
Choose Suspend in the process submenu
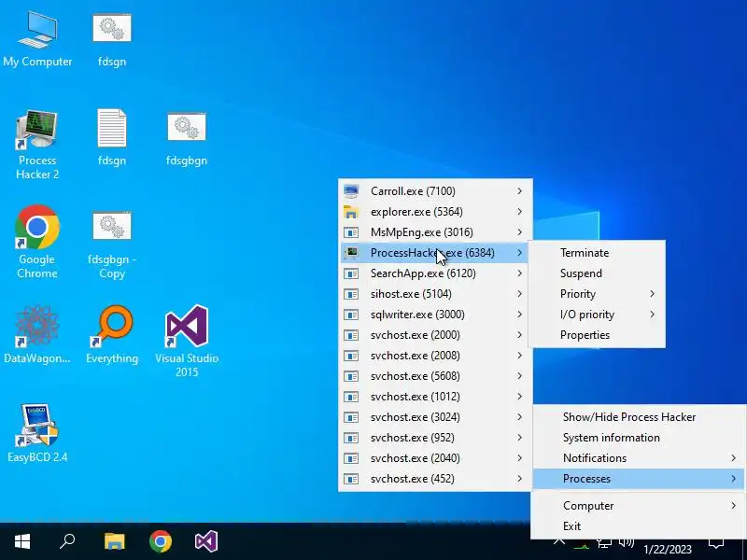pos(597,273)
